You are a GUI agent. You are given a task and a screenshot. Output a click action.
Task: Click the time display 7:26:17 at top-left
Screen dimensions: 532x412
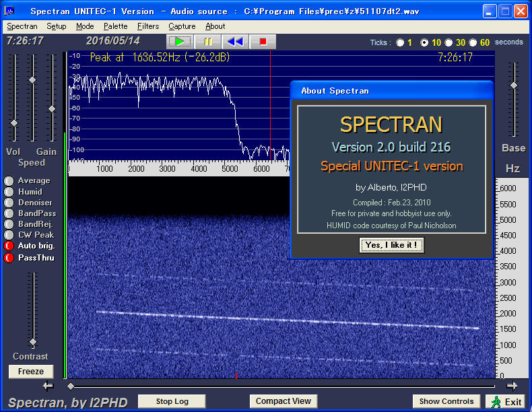tap(25, 41)
